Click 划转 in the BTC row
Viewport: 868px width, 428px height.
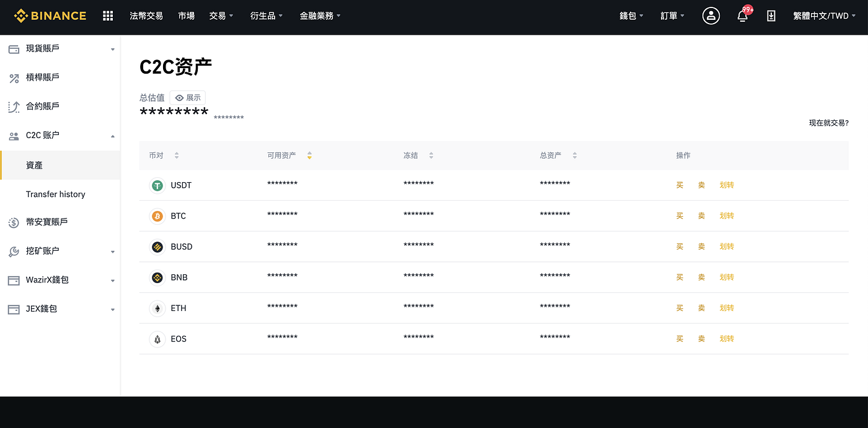click(x=727, y=216)
